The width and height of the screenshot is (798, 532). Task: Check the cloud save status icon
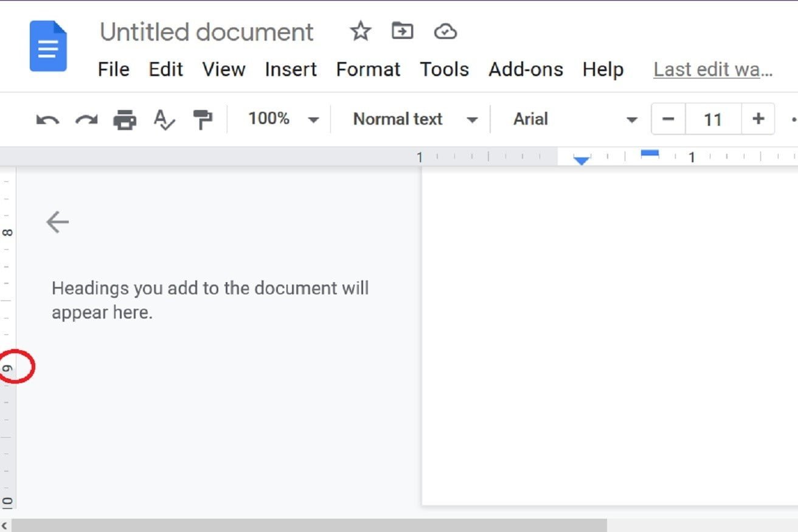tap(445, 32)
